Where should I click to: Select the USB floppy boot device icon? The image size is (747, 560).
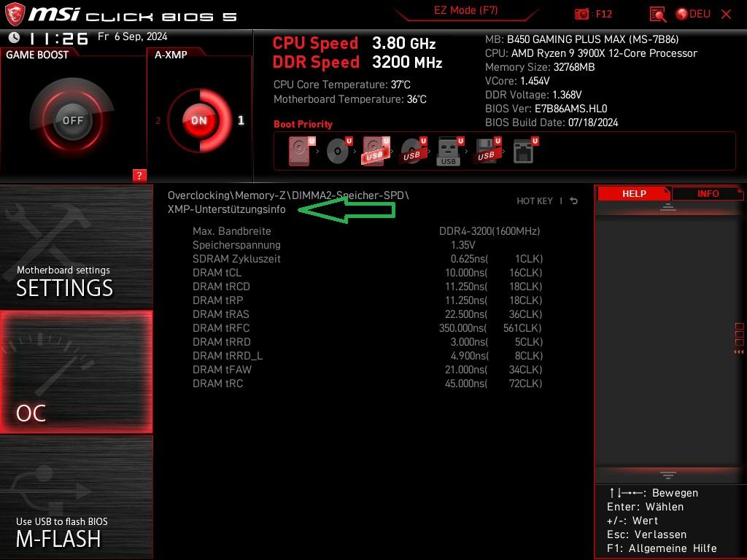pyautogui.click(x=487, y=152)
